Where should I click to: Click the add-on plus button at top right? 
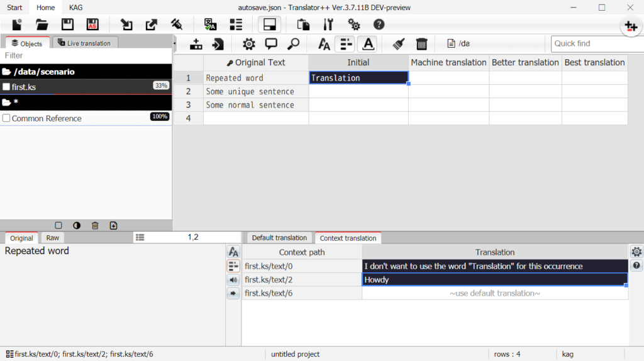631,26
